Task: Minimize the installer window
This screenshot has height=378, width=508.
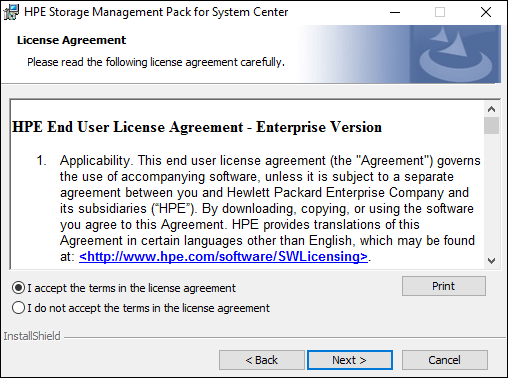Action: click(395, 12)
